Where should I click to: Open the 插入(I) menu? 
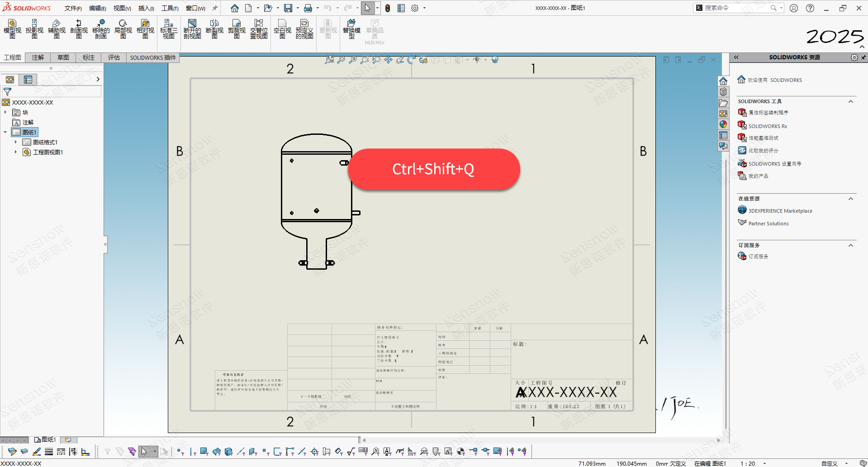pyautogui.click(x=146, y=8)
